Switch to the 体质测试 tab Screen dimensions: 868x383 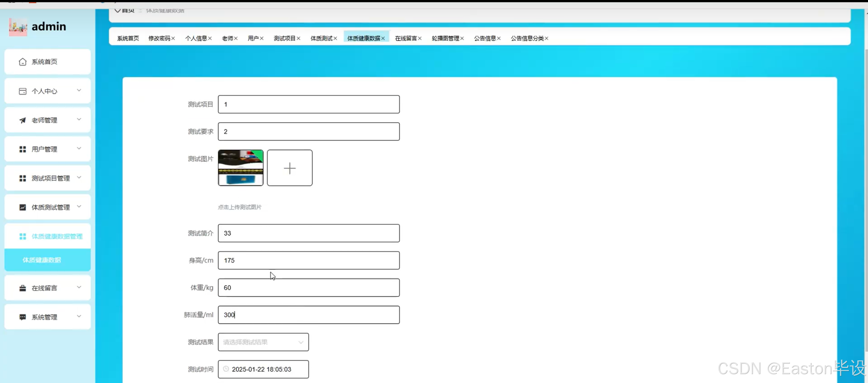[321, 38]
